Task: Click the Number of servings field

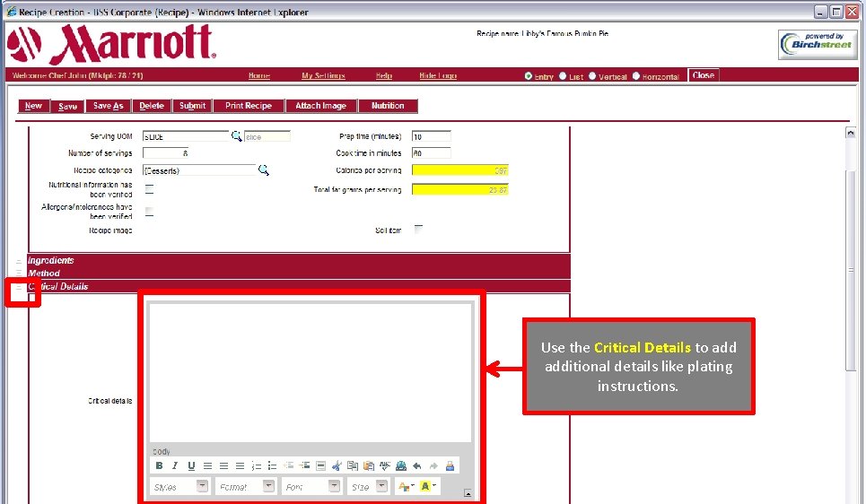Action: [166, 153]
